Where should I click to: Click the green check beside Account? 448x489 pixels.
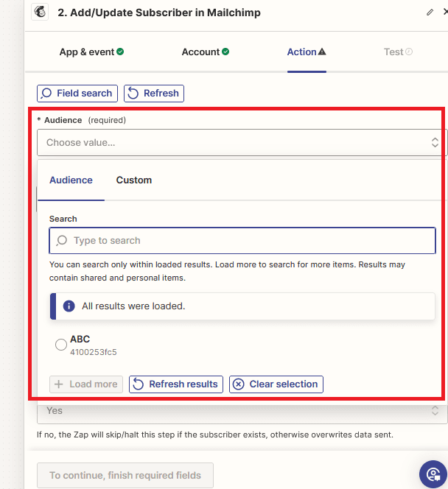pos(225,52)
